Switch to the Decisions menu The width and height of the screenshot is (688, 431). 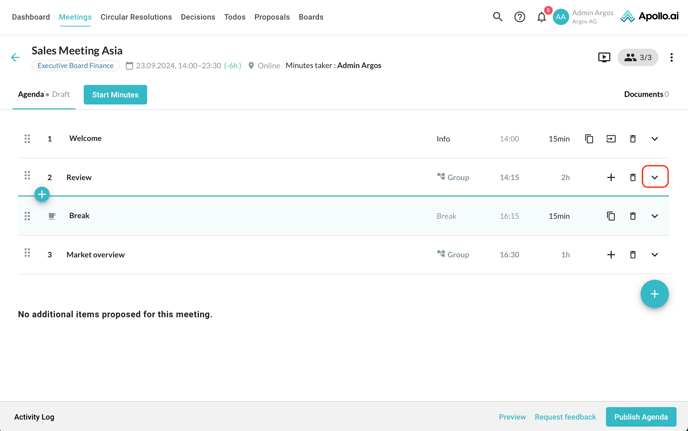198,17
